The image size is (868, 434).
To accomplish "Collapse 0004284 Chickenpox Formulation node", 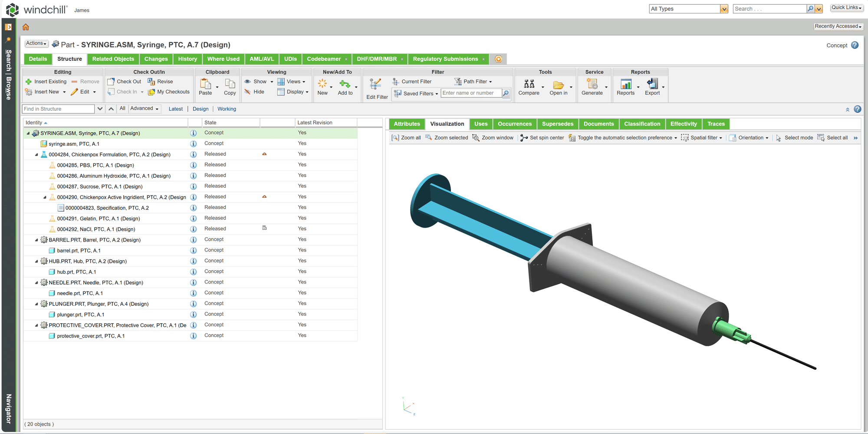I will (36, 155).
